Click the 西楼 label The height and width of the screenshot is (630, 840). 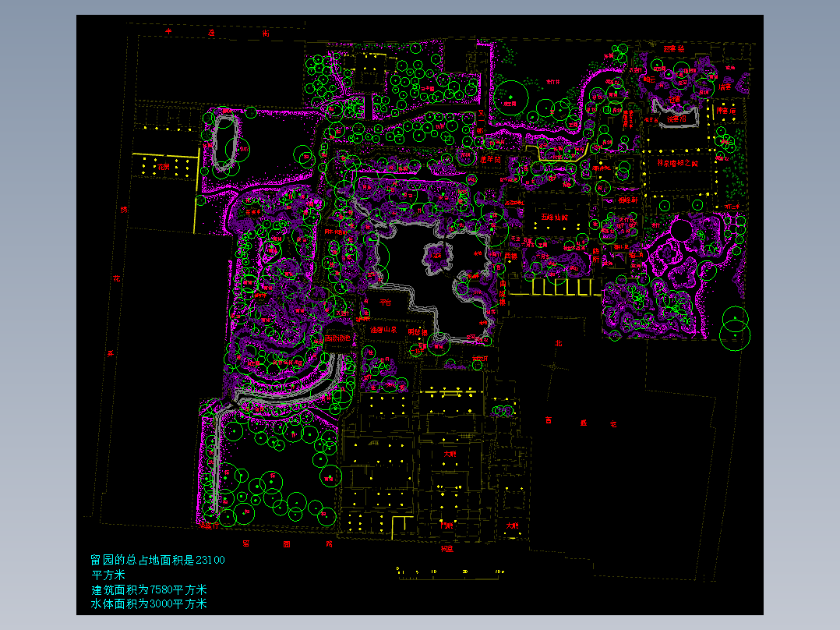(511, 257)
